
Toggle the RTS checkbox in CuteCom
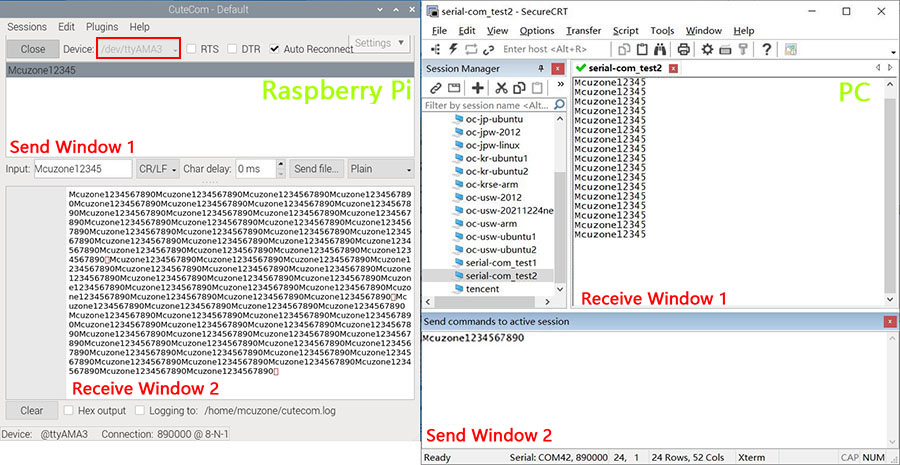[x=192, y=49]
